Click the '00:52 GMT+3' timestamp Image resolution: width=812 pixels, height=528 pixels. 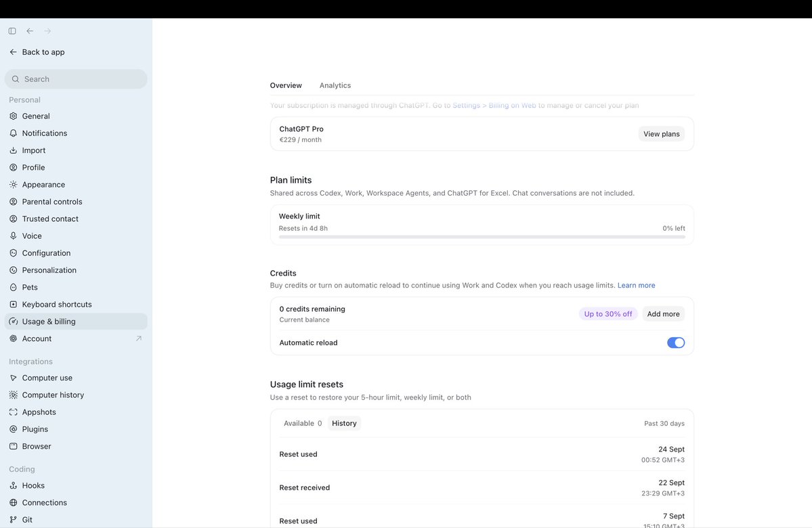(x=663, y=460)
